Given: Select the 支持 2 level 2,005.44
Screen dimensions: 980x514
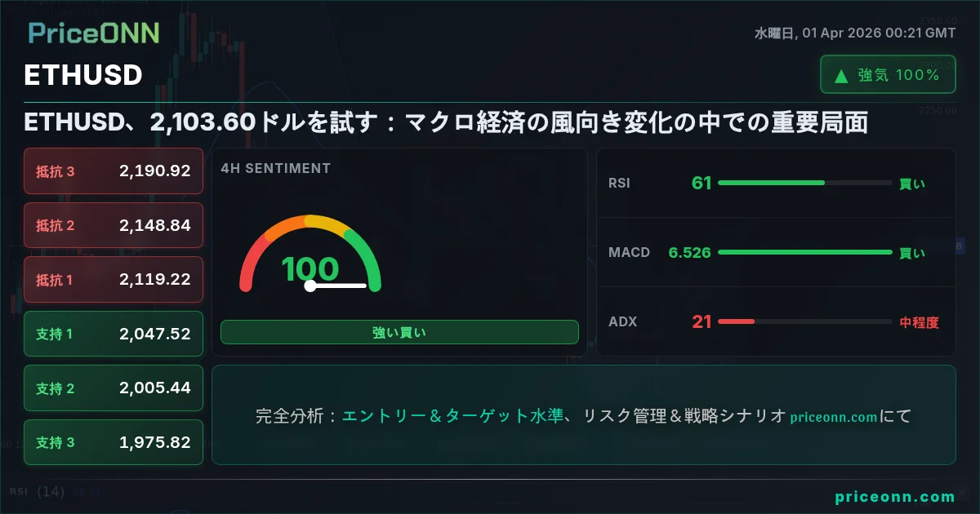Looking at the screenshot, I should (x=114, y=388).
